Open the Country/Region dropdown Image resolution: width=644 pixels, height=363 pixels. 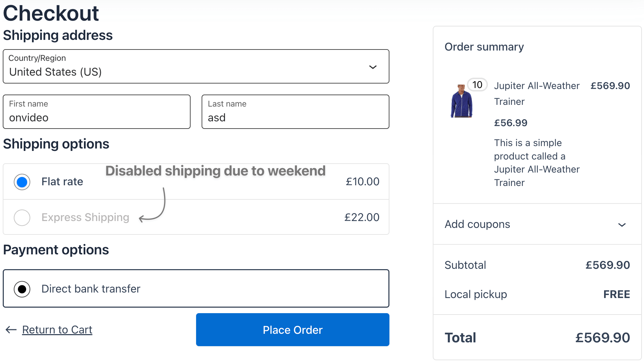coord(196,66)
